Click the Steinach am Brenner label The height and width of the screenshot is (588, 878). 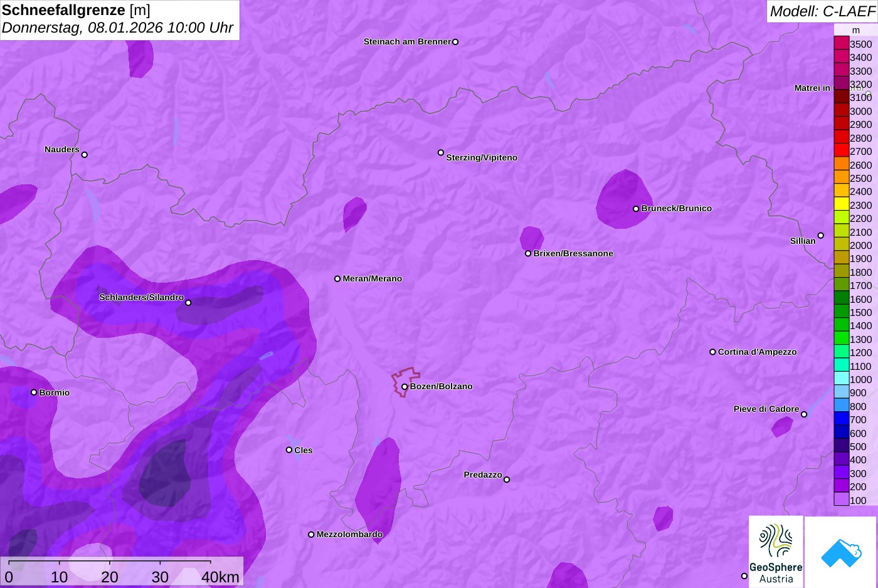(407, 42)
